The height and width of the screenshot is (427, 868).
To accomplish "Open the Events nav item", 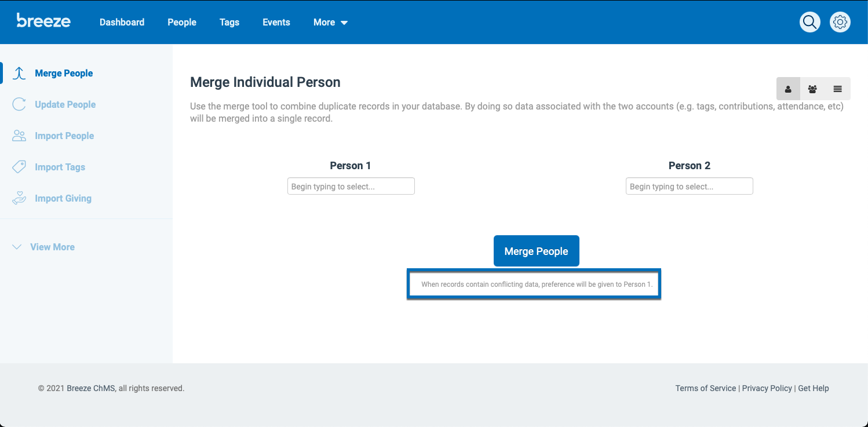I will [276, 23].
